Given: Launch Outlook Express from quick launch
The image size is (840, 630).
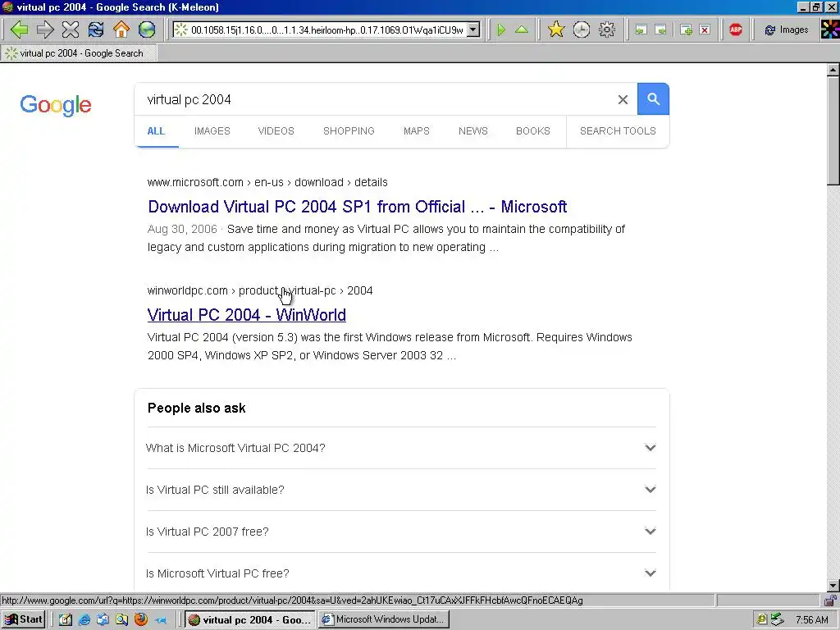Looking at the screenshot, I should coord(103,620).
